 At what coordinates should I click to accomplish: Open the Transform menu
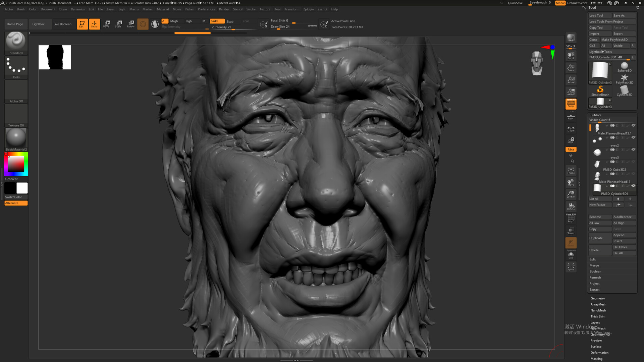click(291, 9)
